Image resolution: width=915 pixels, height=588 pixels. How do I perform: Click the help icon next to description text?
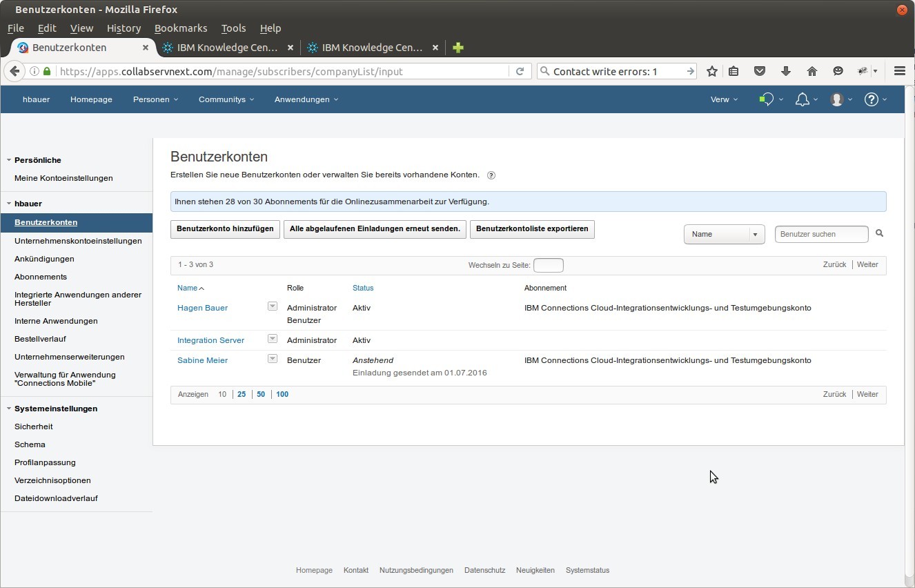pos(491,175)
